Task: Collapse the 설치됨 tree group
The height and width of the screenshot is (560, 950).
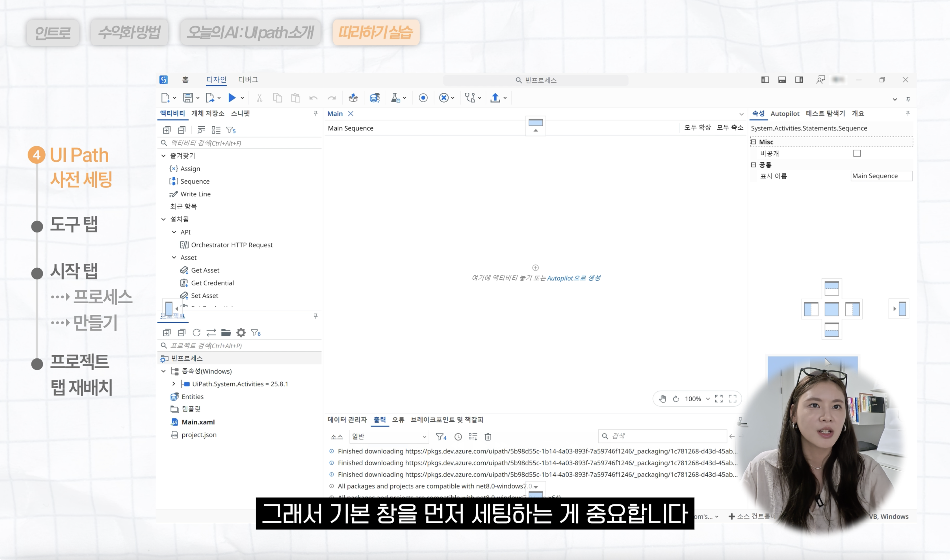Action: pyautogui.click(x=164, y=219)
